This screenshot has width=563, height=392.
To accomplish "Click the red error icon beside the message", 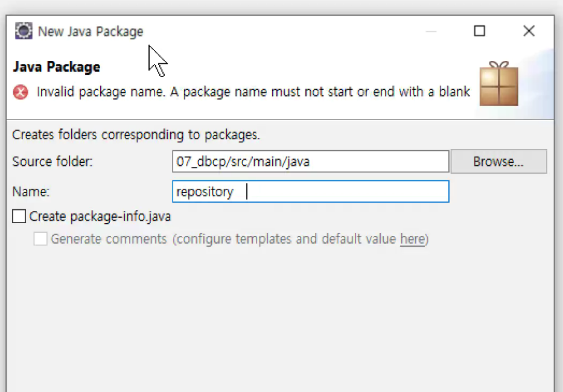I will (x=21, y=92).
